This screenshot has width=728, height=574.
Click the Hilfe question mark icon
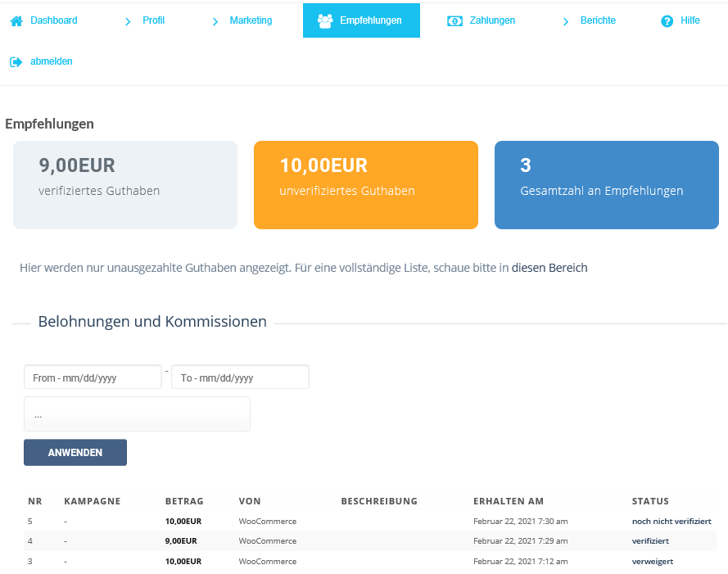(667, 21)
